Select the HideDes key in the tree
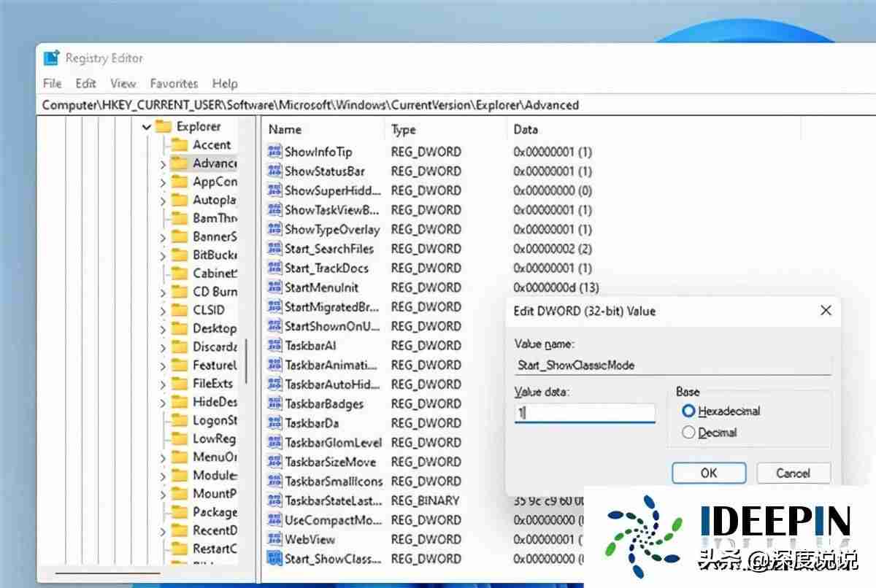Image resolution: width=876 pixels, height=588 pixels. [x=215, y=402]
